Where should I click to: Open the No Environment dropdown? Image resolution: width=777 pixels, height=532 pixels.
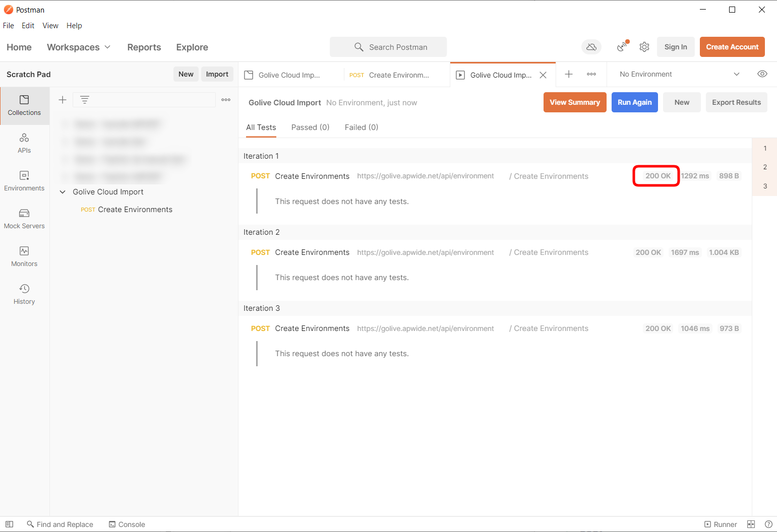click(x=679, y=74)
